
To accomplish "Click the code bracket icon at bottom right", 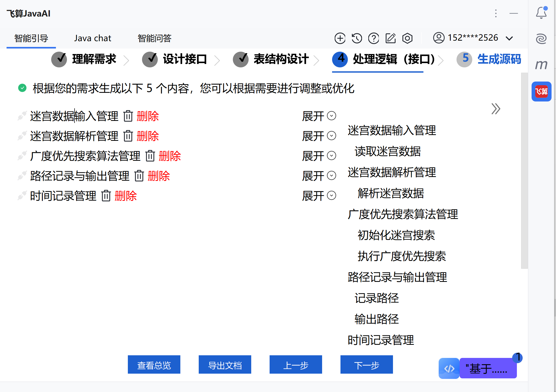I will tap(449, 368).
